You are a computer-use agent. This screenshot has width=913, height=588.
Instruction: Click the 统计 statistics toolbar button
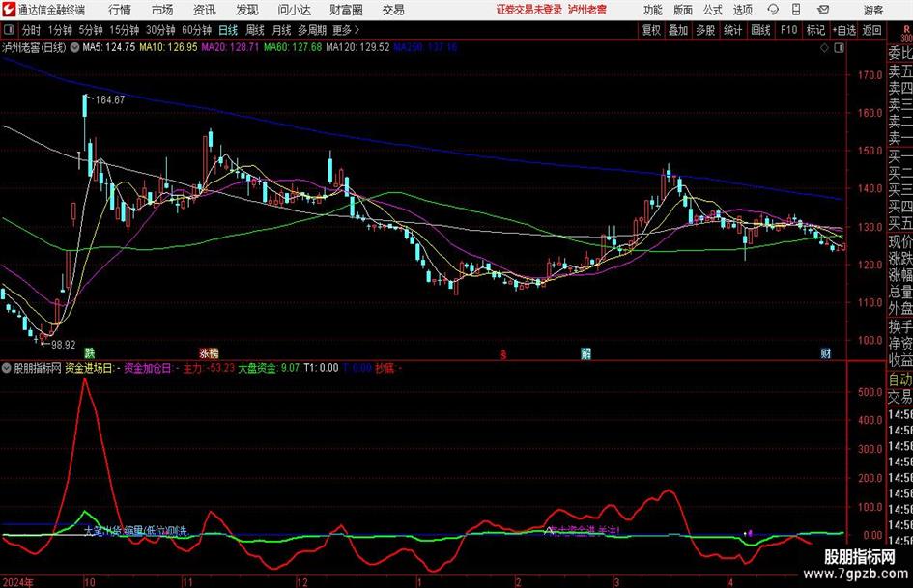click(732, 30)
